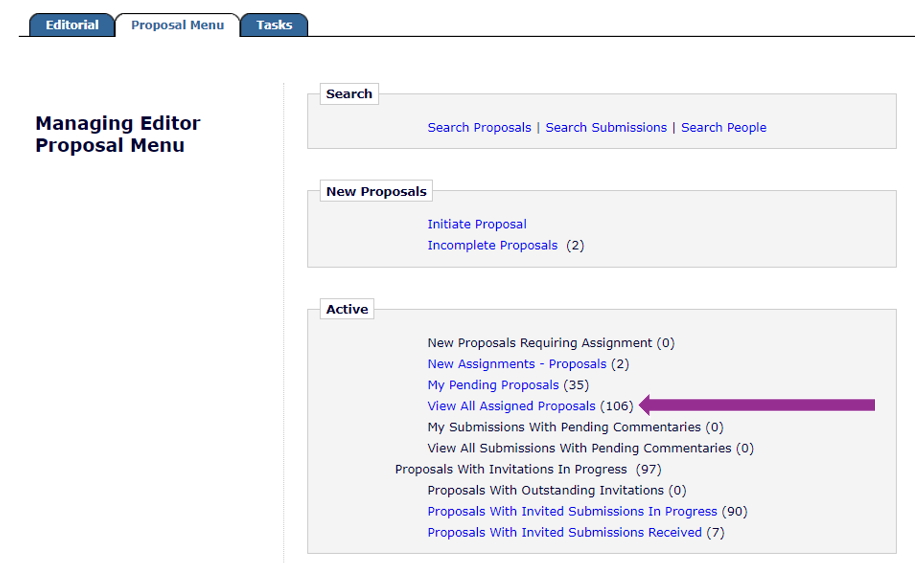921x563 pixels.
Task: Open the Tasks tab
Action: coord(274,25)
